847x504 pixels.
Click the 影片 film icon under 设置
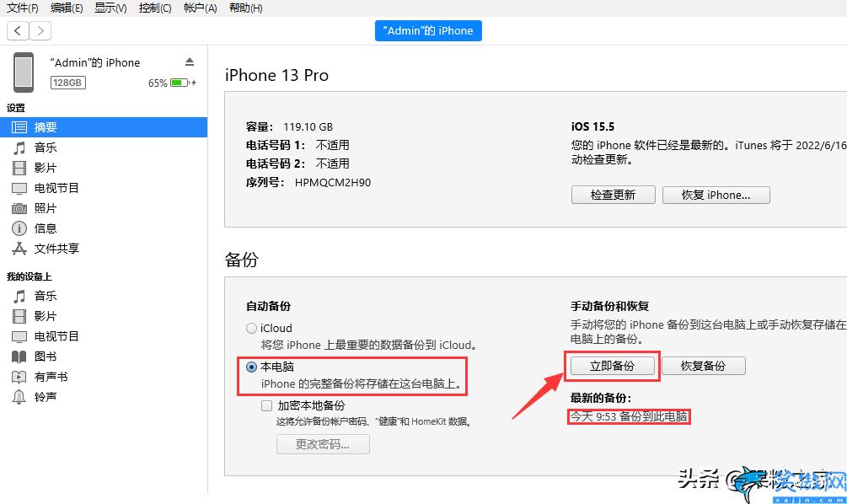pos(19,168)
